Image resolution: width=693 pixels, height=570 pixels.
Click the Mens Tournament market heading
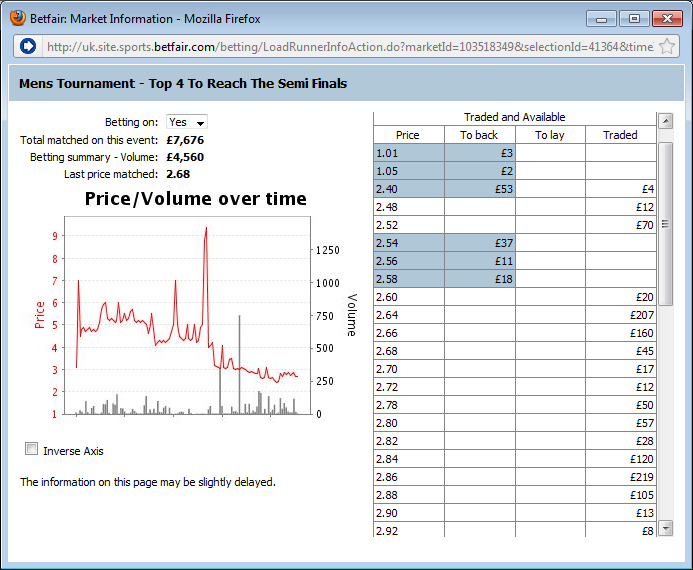pyautogui.click(x=183, y=84)
